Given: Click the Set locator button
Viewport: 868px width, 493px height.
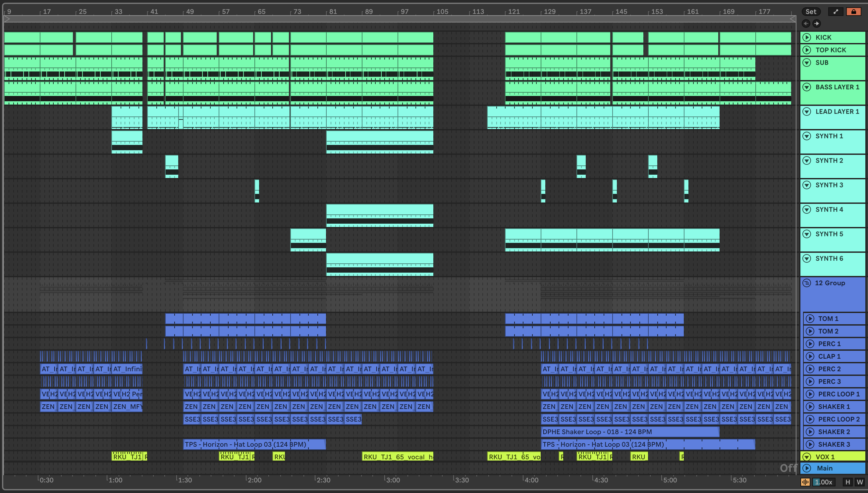Looking at the screenshot, I should tap(811, 12).
